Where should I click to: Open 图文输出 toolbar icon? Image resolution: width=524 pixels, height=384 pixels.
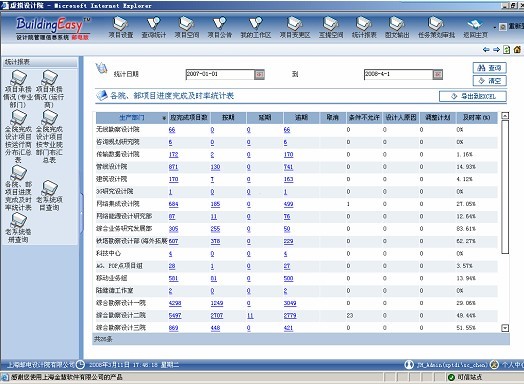pos(397,27)
